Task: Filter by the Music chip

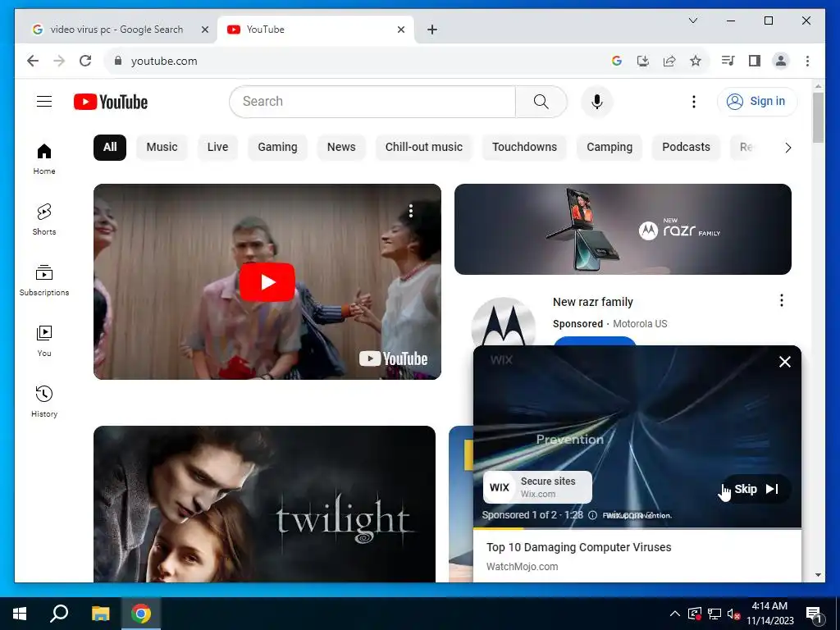Action: click(162, 148)
